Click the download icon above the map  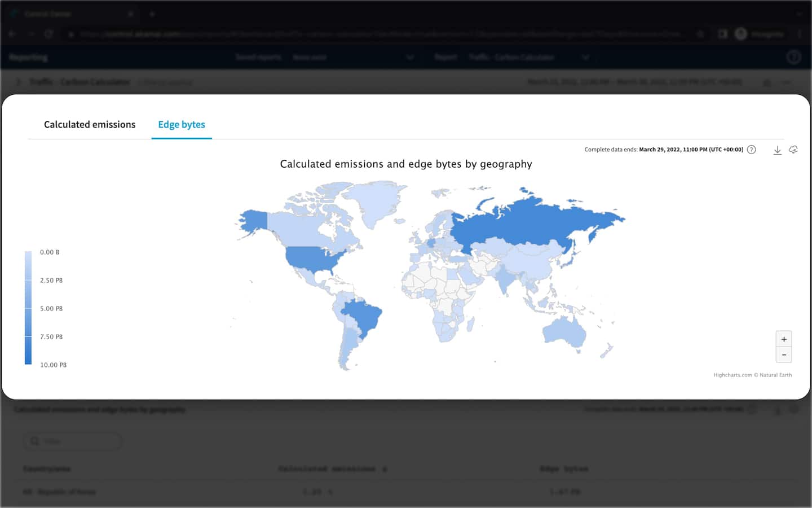(777, 150)
